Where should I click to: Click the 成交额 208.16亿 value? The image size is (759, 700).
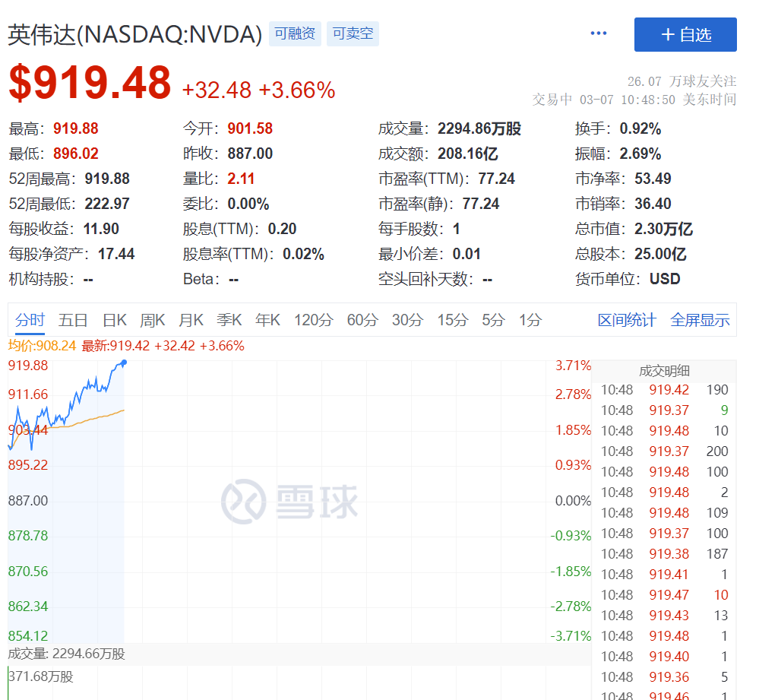point(467,154)
